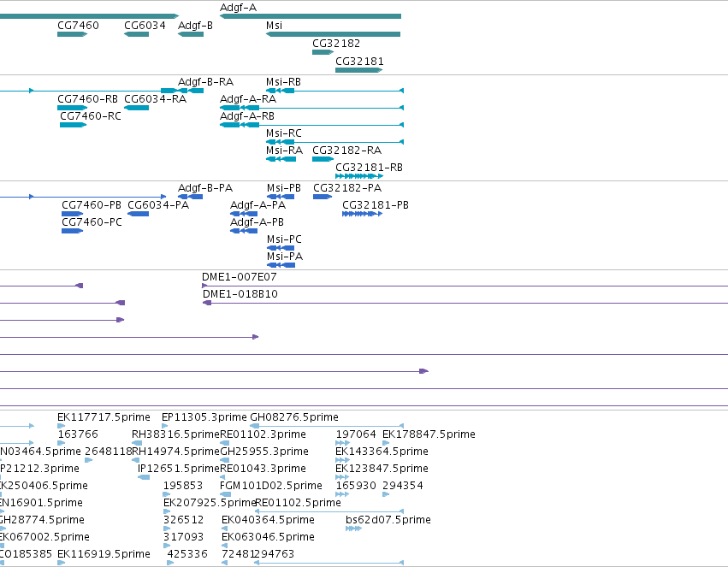Click the CG7460 gene glyph
This screenshot has height=567, width=728.
click(x=73, y=34)
